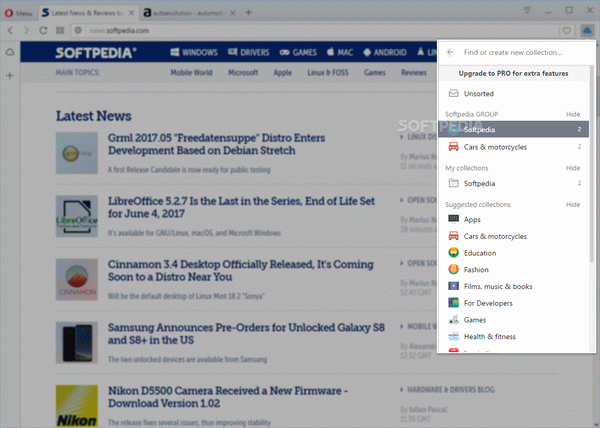Reload the page with refresh icon
This screenshot has height=428, width=600.
43,31
